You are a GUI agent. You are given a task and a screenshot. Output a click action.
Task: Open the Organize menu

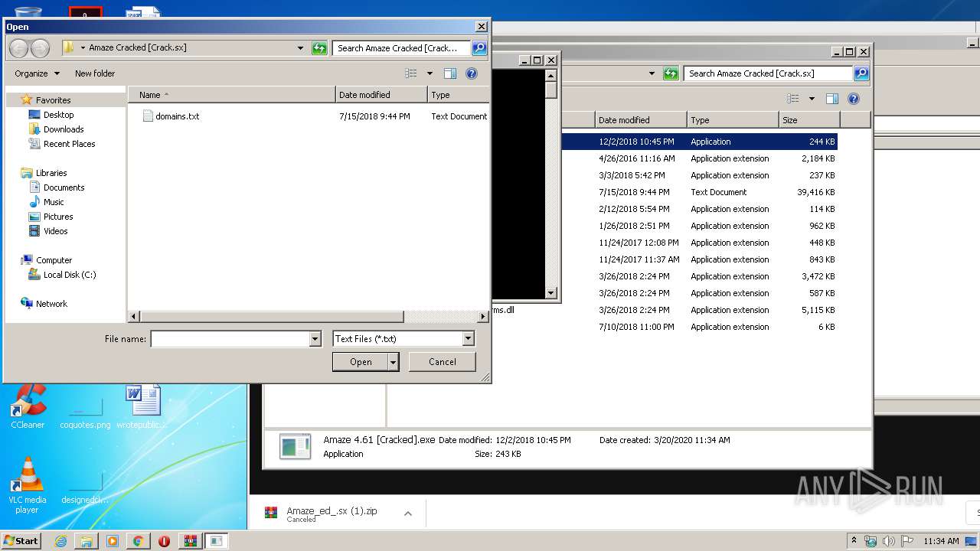[x=37, y=73]
